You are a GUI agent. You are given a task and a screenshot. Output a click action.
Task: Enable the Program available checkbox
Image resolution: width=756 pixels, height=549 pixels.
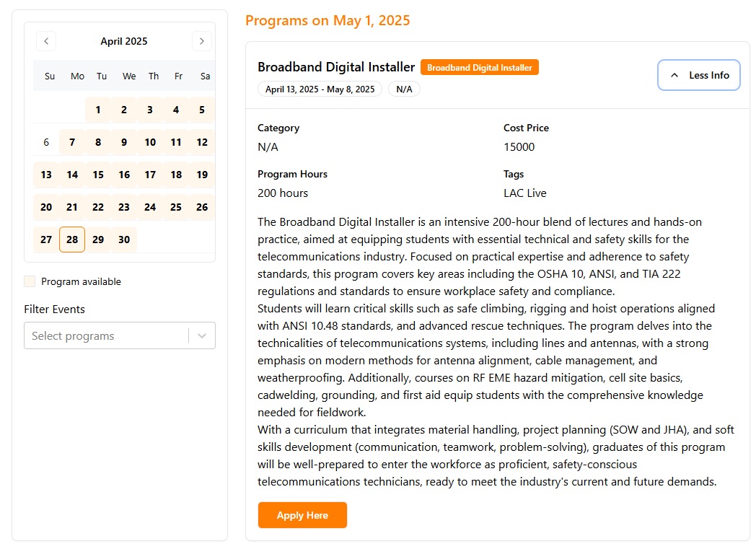30,281
